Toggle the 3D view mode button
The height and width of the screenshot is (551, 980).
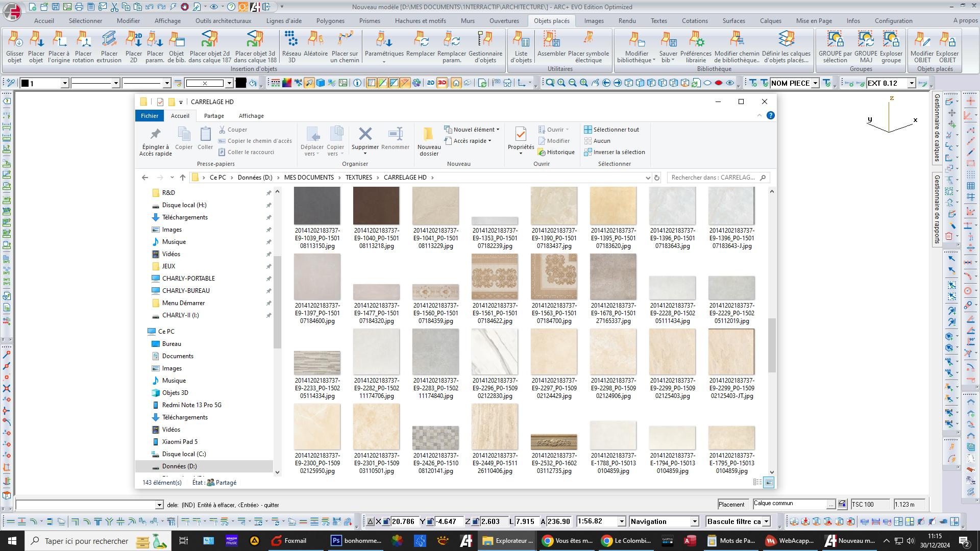(x=442, y=83)
